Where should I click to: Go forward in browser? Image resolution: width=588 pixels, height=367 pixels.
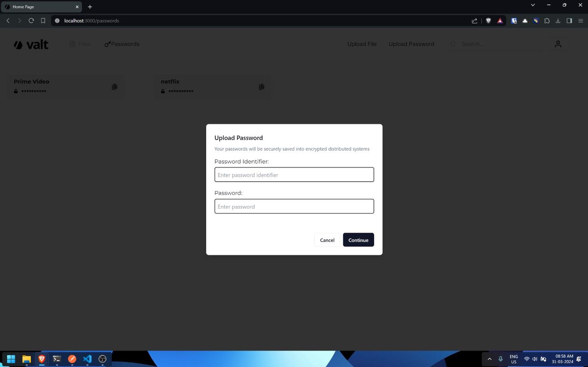(x=19, y=21)
